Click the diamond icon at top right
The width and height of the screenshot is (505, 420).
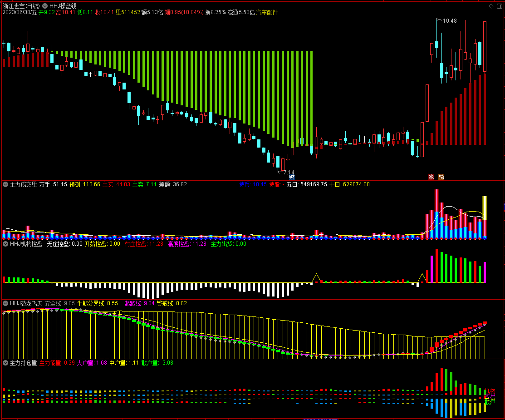coord(491,6)
